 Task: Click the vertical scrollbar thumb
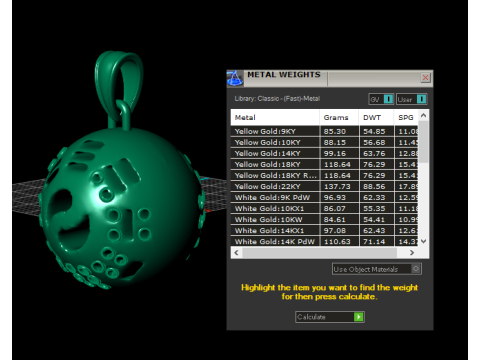click(x=423, y=142)
